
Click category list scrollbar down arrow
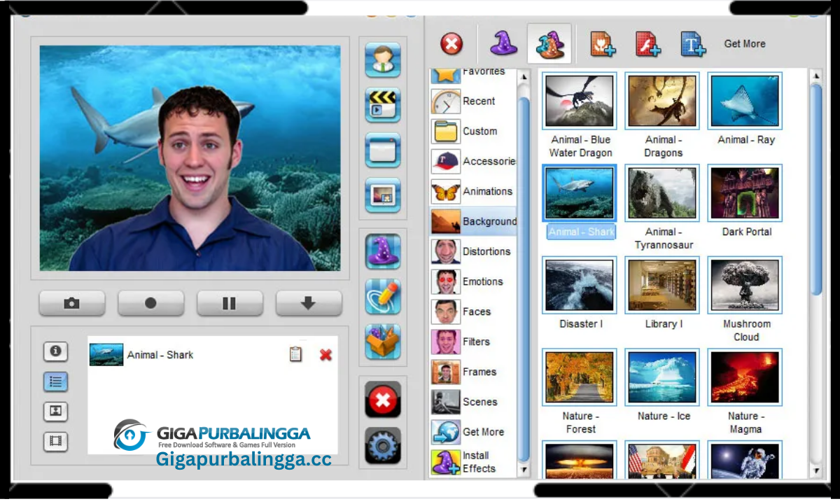coord(524,470)
